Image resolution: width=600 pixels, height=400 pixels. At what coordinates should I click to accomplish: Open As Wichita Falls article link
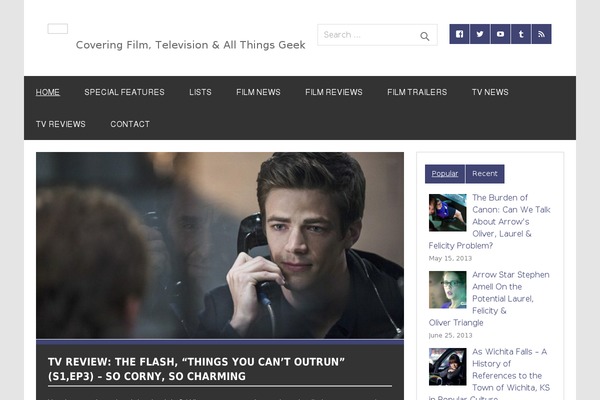[489, 373]
